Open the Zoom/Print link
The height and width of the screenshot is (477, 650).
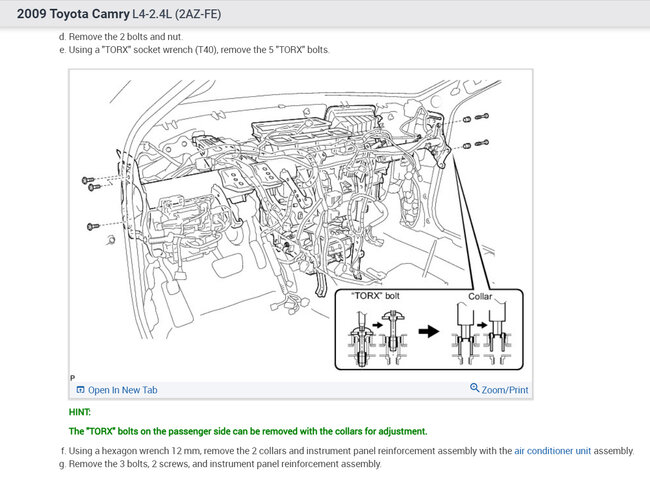tap(504, 390)
